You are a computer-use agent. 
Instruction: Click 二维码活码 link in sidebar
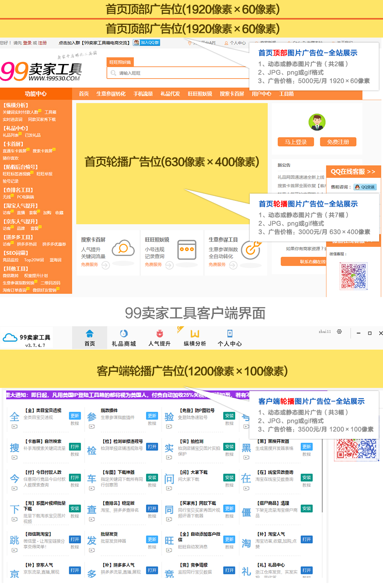click(51, 283)
